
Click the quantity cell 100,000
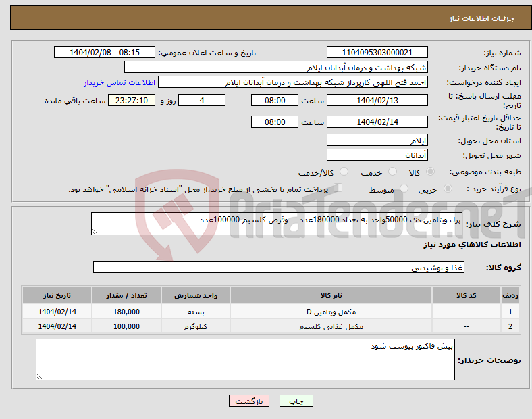[126, 326]
